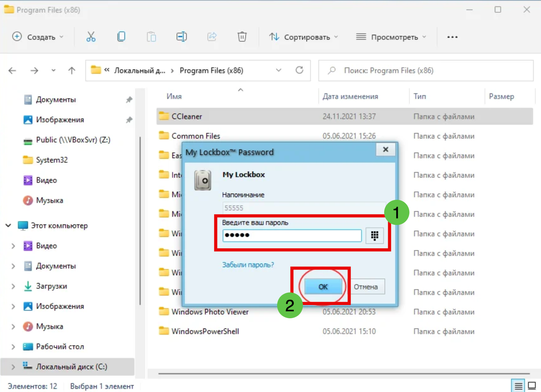Click the Rename icon in toolbar

pyautogui.click(x=182, y=37)
